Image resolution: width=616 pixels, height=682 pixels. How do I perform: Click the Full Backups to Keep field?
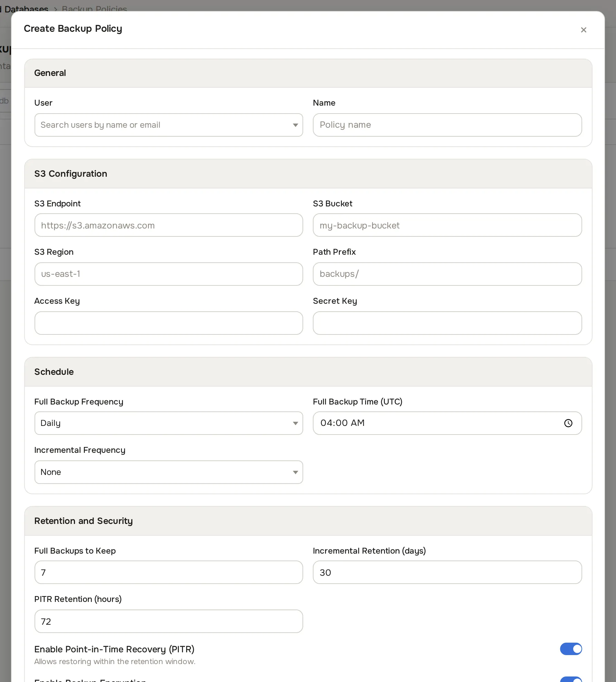[169, 572]
